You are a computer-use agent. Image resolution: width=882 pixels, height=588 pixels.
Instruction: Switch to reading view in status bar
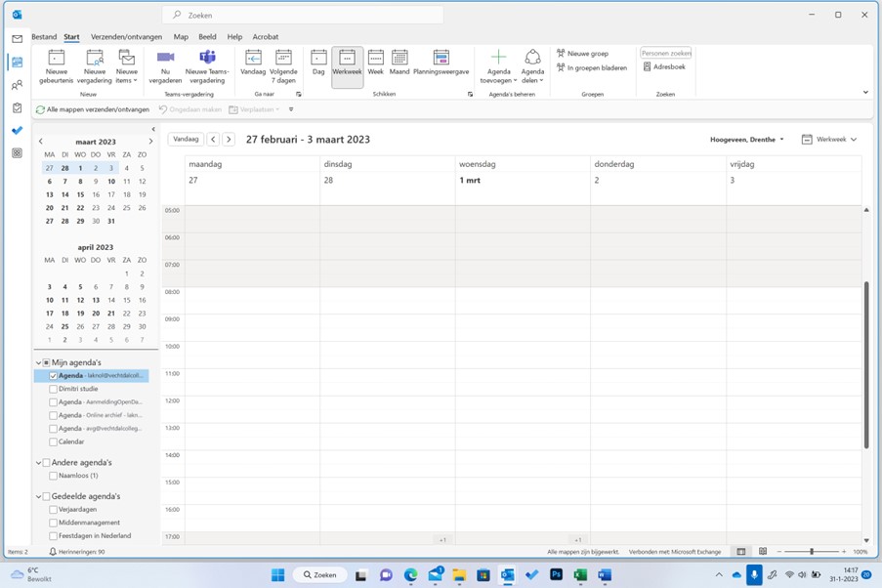(x=763, y=552)
